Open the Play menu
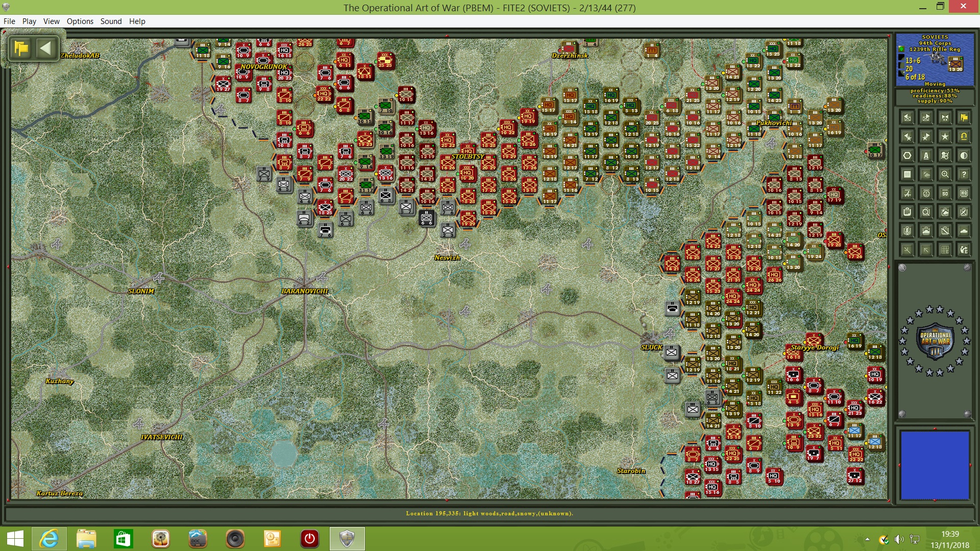980x551 pixels. (29, 21)
